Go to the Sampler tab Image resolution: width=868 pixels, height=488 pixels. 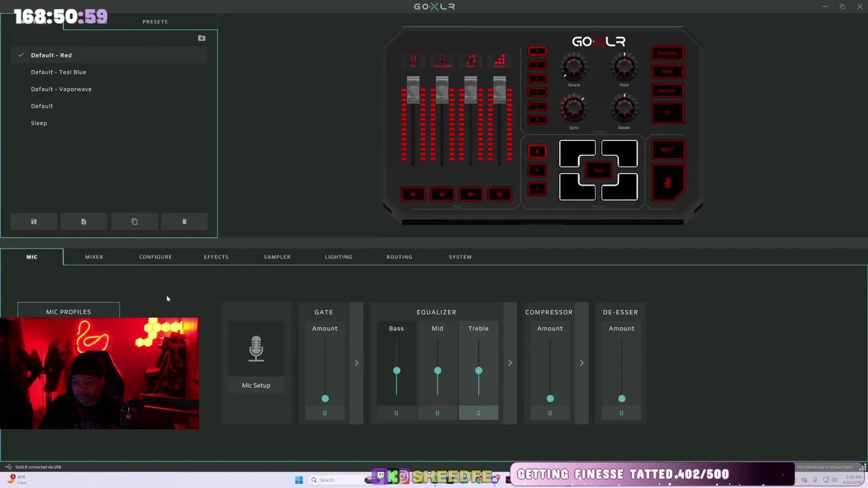tap(277, 257)
